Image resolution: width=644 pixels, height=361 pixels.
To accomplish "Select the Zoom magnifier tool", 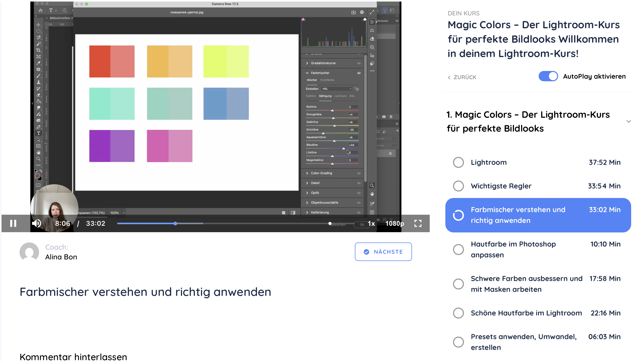I will coord(38,159).
